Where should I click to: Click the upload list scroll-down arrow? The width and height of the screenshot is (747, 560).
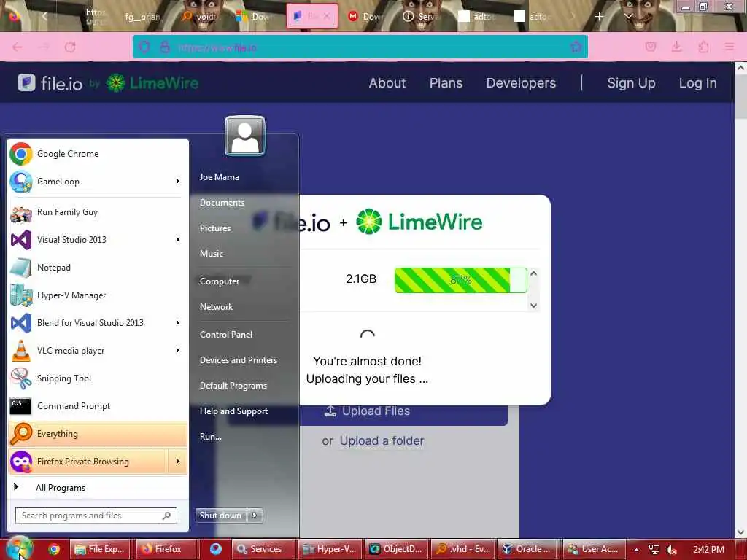point(533,306)
